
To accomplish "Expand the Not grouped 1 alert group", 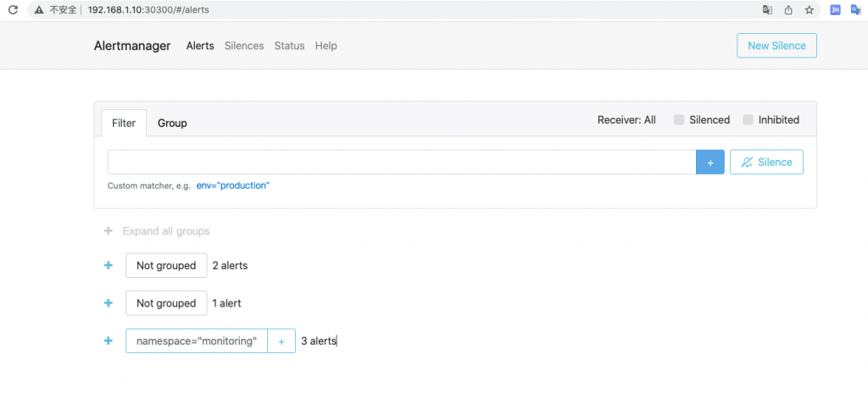I will pos(108,303).
